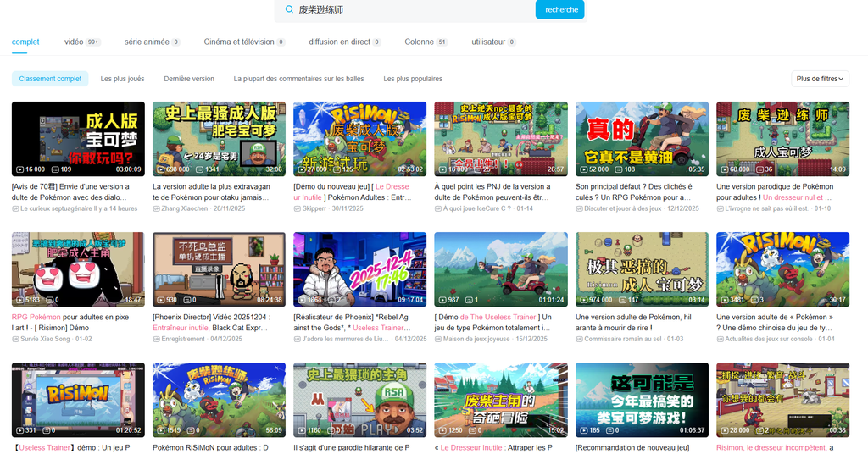Choose the "Dernière version" sort filter
Image resolution: width=868 pixels, height=454 pixels.
[x=189, y=79]
